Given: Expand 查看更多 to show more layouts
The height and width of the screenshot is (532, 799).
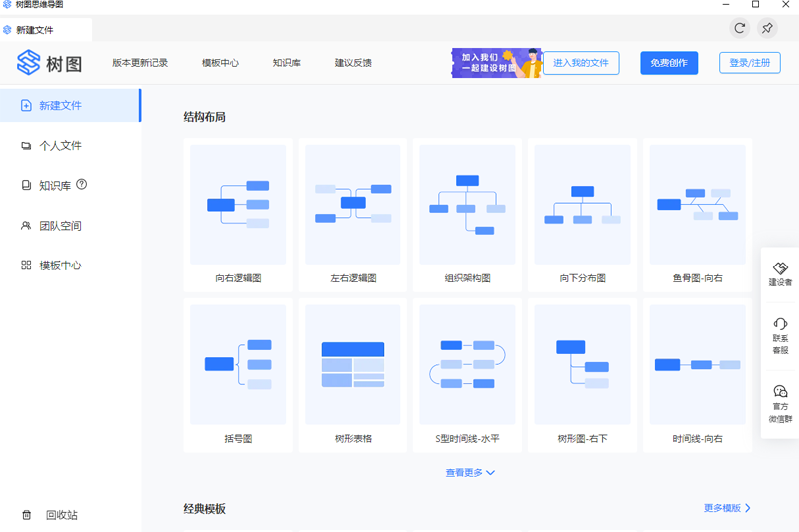Looking at the screenshot, I should coord(470,473).
